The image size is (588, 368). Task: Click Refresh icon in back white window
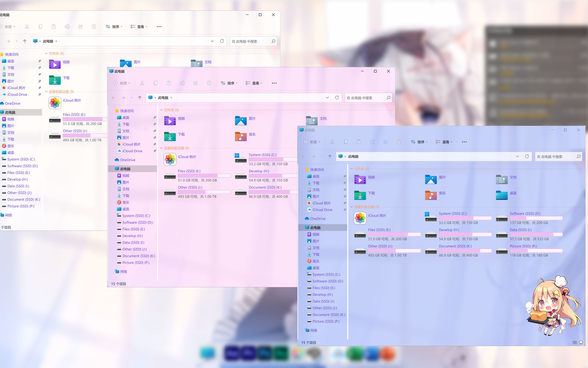pos(222,41)
